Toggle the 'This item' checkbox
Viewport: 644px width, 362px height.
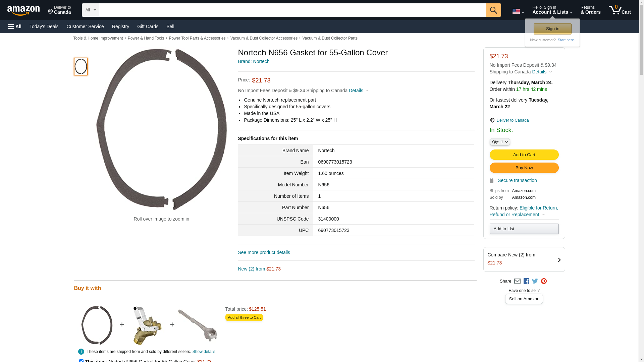coord(81,361)
